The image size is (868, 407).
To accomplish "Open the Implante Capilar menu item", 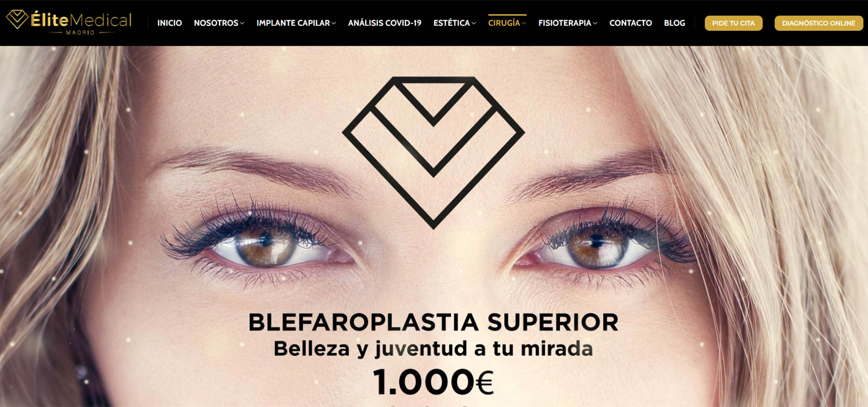I will 293,23.
